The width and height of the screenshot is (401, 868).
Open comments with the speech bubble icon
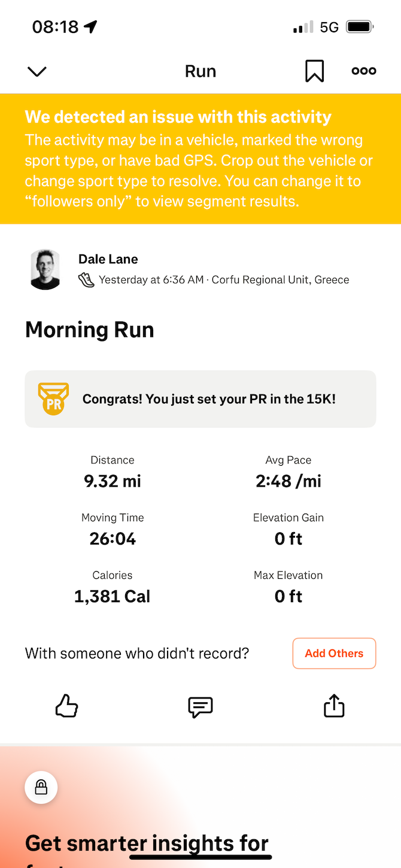pos(200,706)
